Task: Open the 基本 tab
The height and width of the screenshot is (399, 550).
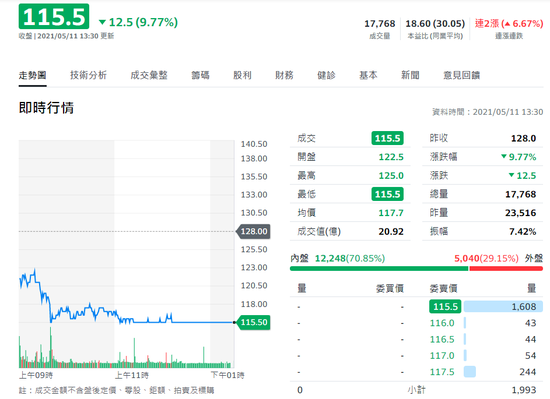Action: [368, 75]
